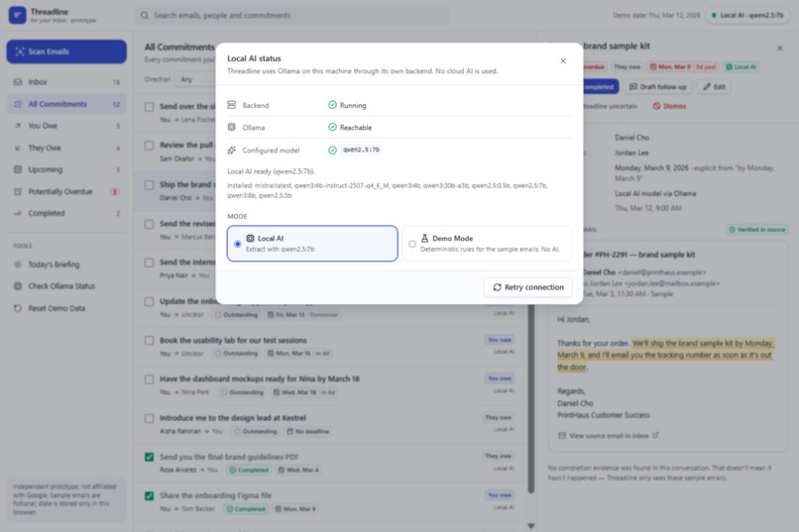Check the Have the dashboard mockups ready checkbox
This screenshot has height=532, width=799.
pos(150,379)
